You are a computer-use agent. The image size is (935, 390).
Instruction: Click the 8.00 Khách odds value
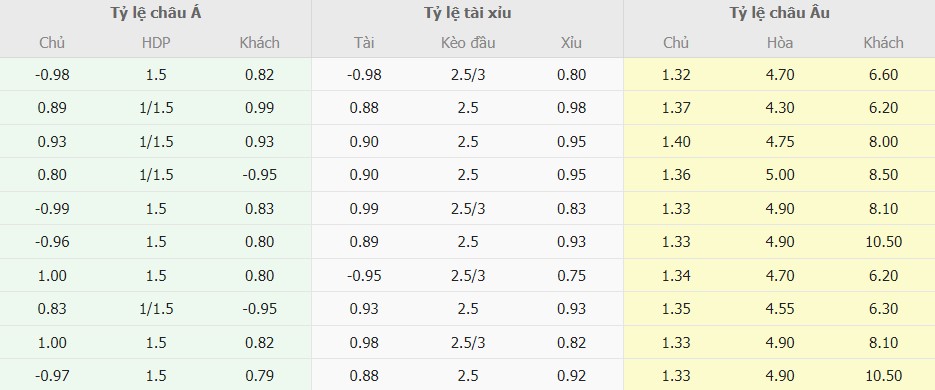click(884, 142)
